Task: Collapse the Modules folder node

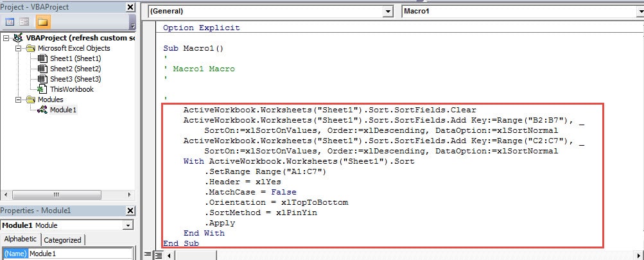Action: pos(19,100)
